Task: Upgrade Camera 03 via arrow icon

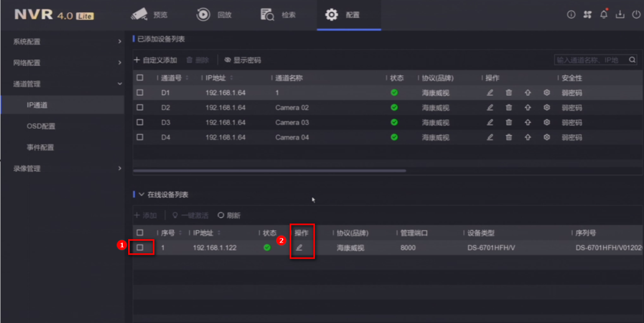Action: pyautogui.click(x=528, y=122)
